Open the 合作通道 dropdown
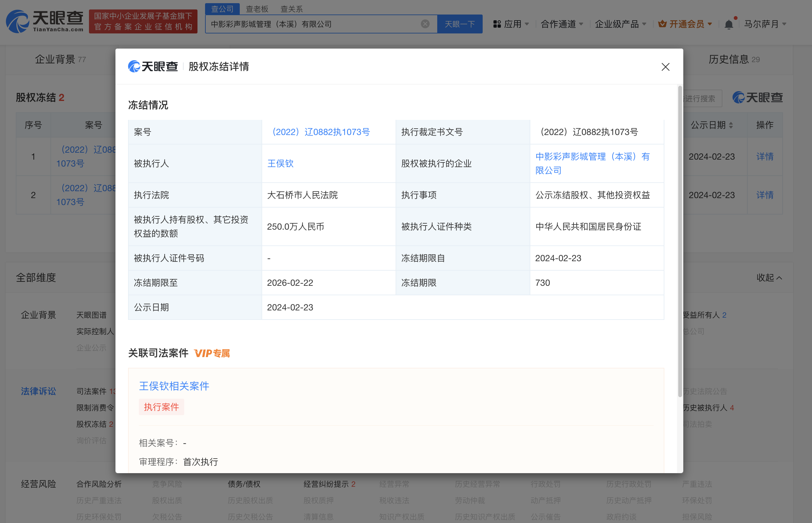This screenshot has width=812, height=523. (562, 24)
